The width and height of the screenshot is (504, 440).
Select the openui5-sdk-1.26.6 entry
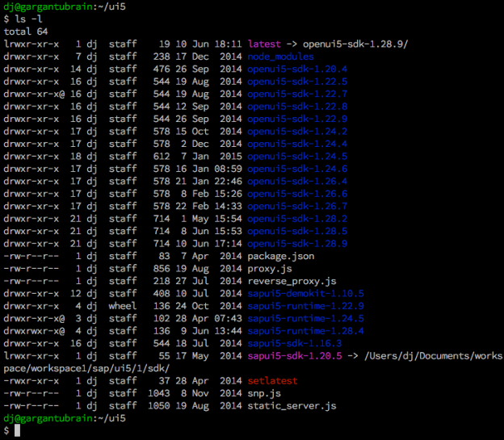[297, 194]
